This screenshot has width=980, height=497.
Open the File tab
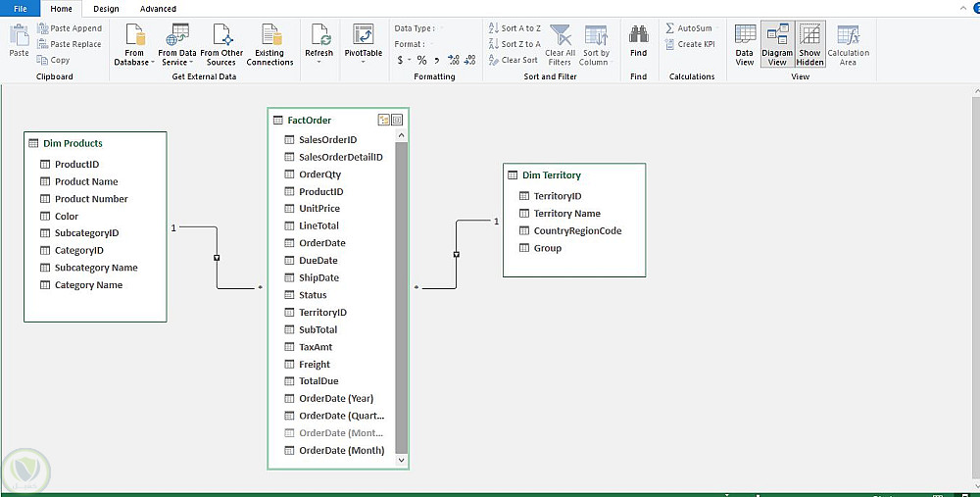click(x=20, y=9)
